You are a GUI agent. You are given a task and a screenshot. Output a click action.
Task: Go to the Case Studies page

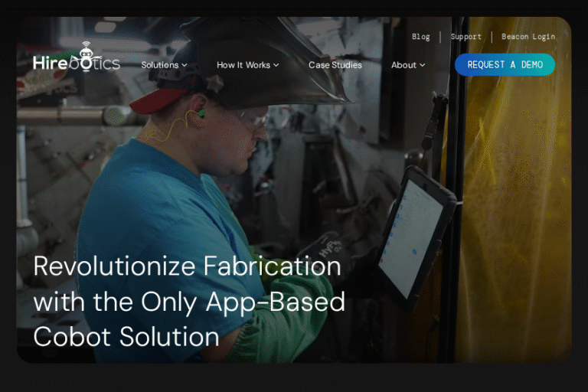335,65
